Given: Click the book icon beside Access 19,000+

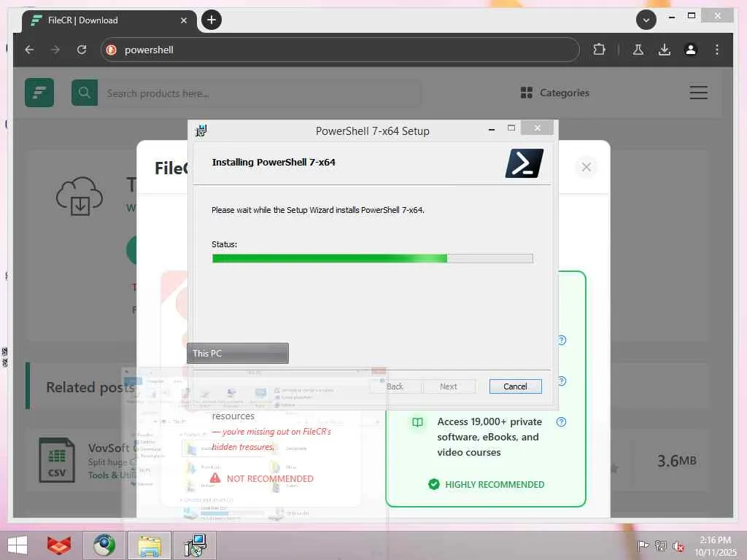Looking at the screenshot, I should (x=417, y=422).
